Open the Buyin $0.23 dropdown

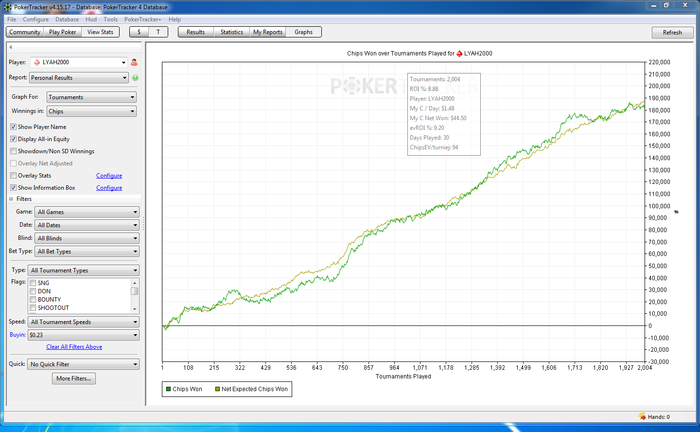(83, 335)
